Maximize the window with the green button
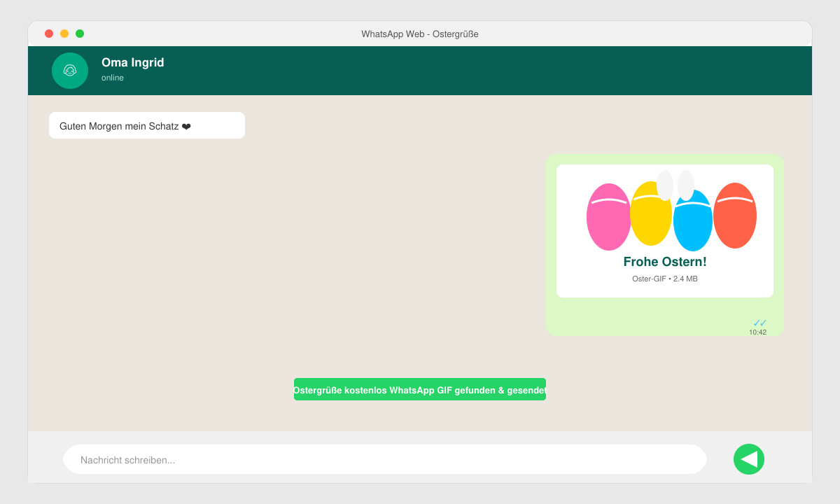Viewport: 840px width, 504px height. (80, 34)
